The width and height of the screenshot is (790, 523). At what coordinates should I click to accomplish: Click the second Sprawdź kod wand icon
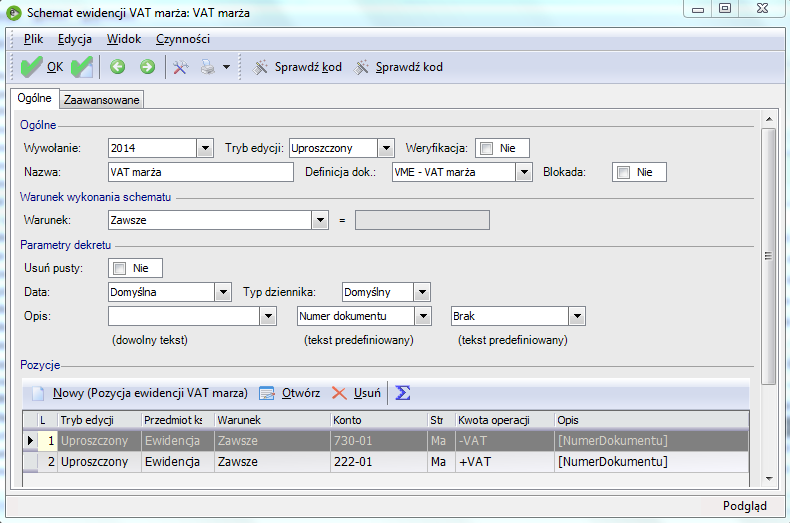[x=361, y=67]
